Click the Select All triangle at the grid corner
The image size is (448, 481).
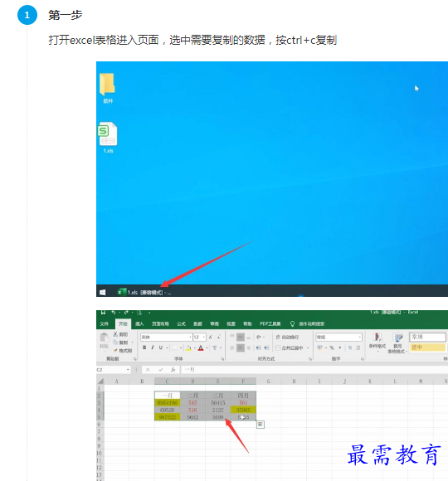pos(100,381)
